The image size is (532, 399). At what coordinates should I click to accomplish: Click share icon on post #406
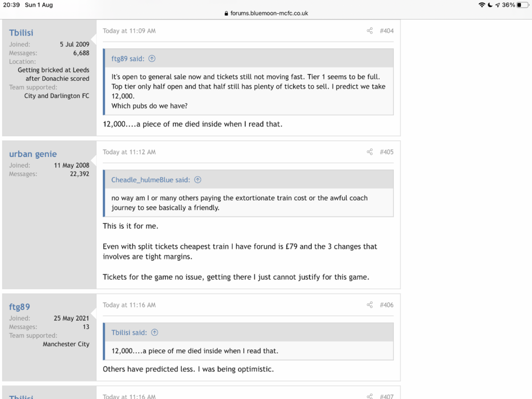[x=370, y=305]
